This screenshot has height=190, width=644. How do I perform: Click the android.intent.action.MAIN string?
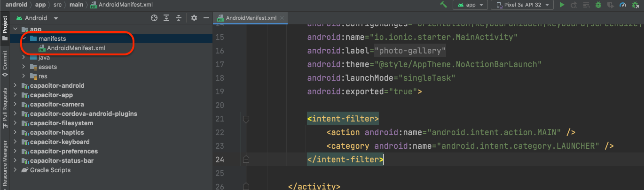coord(497,132)
